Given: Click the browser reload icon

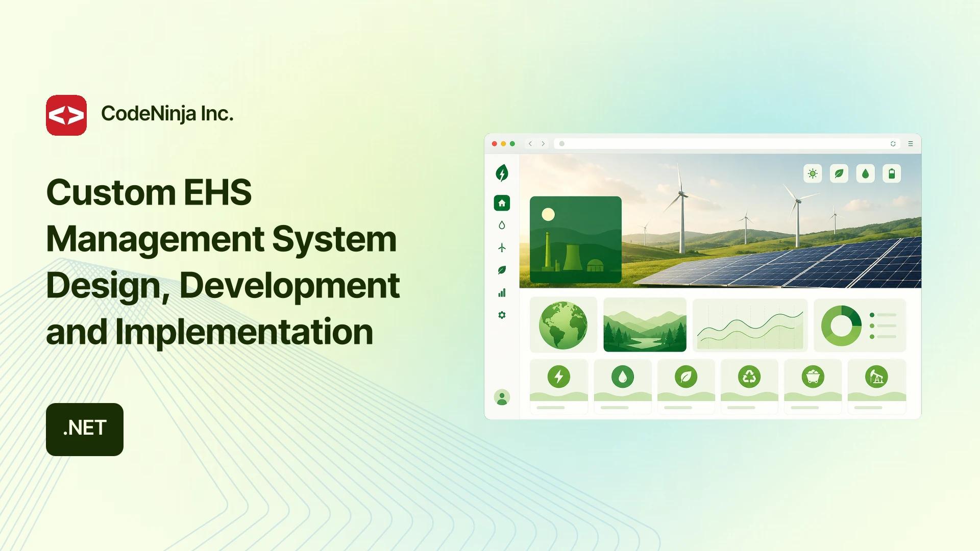Looking at the screenshot, I should pos(893,144).
